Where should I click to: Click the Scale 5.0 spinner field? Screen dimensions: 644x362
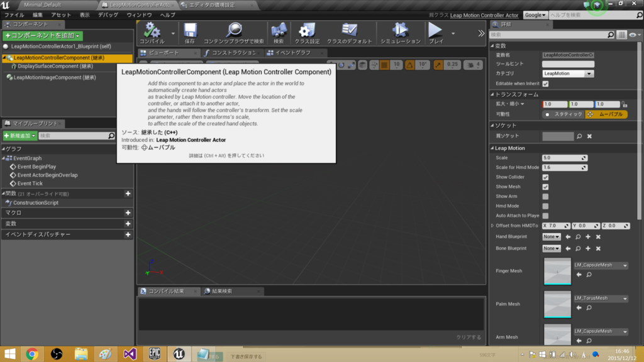(565, 158)
